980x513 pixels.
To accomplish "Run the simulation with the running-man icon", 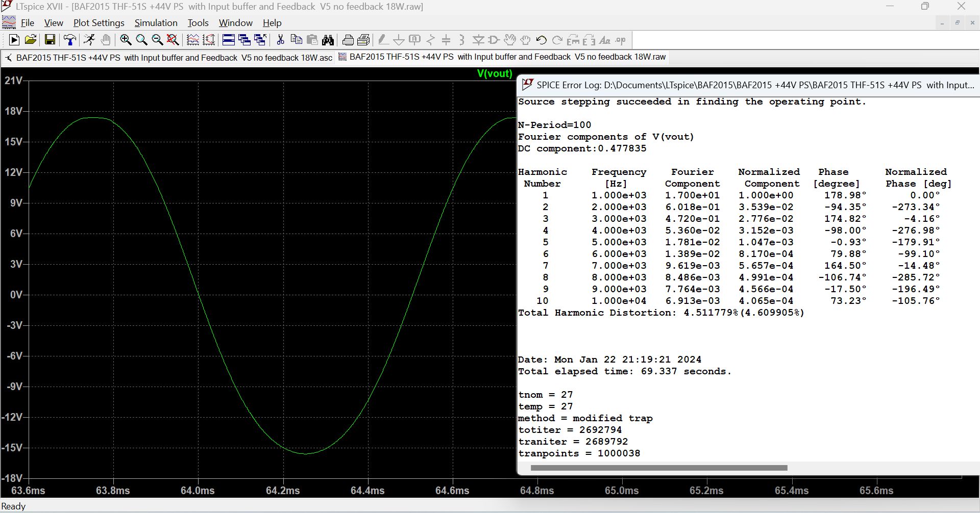I will tap(89, 40).
